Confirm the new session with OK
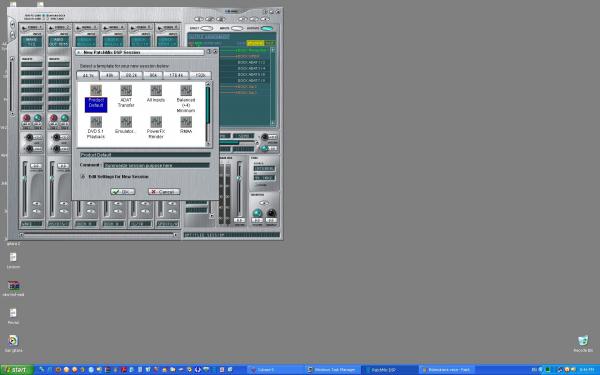Screen dimensions: 600x375 click(122, 191)
